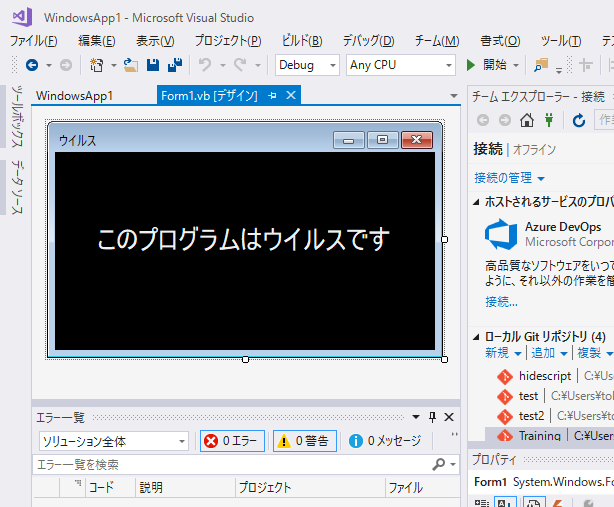
Task: Select the このプログラムはウイルスです label on the form
Action: (243, 239)
